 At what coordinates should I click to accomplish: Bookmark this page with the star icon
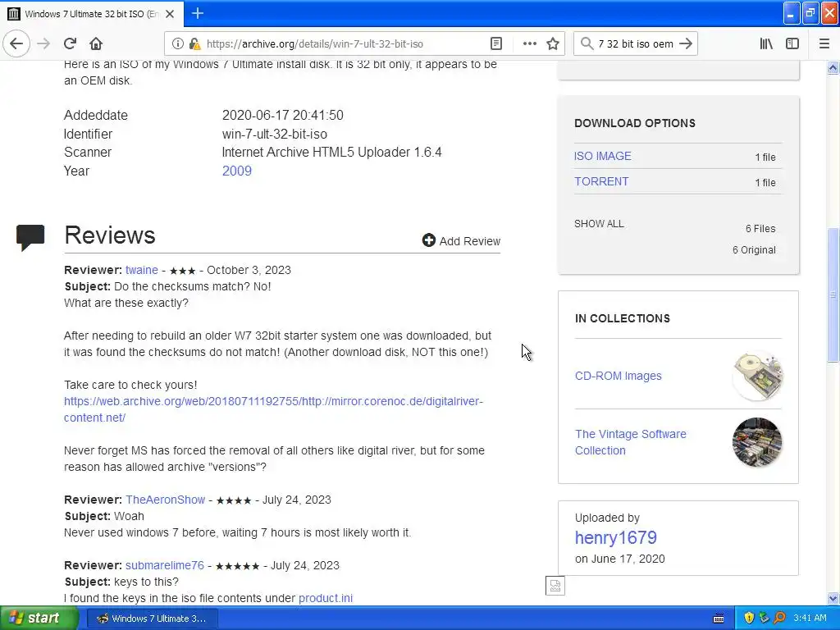[x=553, y=43]
